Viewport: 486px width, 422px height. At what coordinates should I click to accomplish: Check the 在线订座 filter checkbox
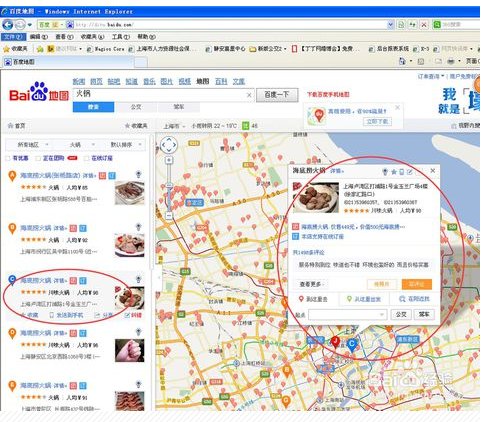(x=87, y=158)
